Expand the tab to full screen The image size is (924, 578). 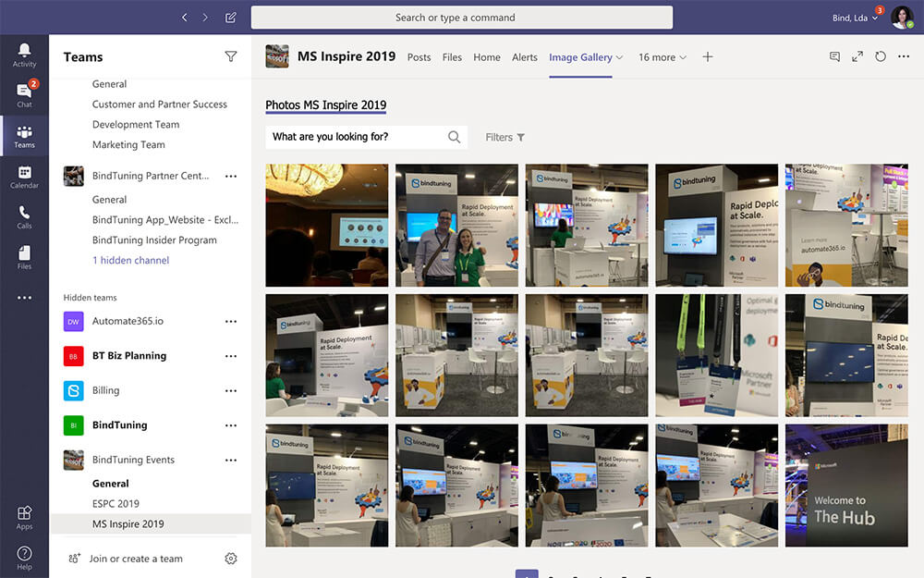[857, 56]
